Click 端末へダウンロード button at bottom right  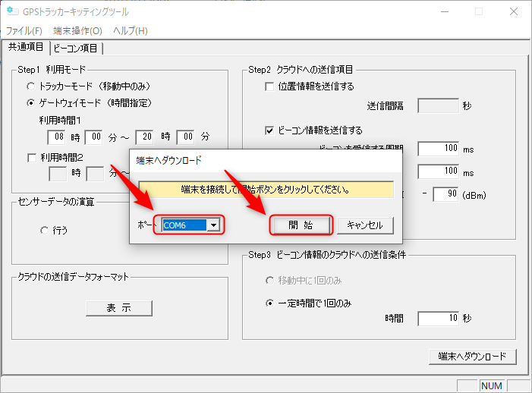pos(472,357)
